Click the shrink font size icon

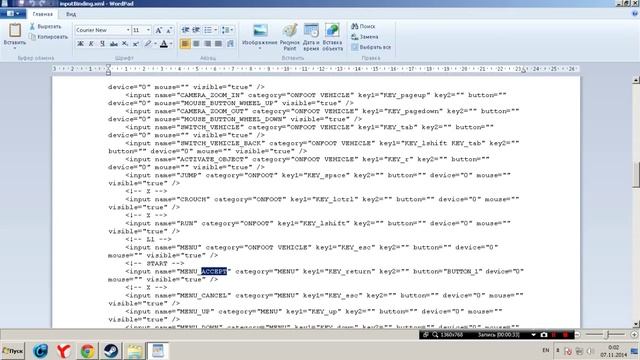[x=169, y=30]
